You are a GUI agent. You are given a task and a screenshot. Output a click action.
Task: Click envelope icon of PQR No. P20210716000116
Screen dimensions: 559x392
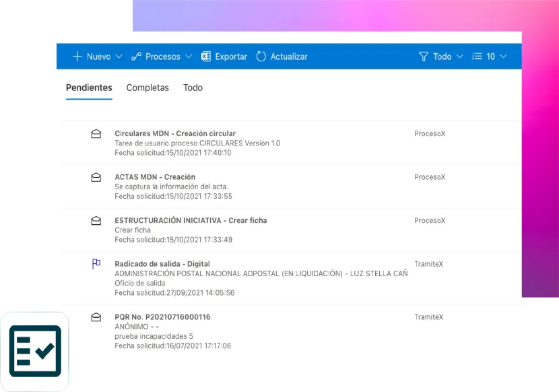[96, 317]
